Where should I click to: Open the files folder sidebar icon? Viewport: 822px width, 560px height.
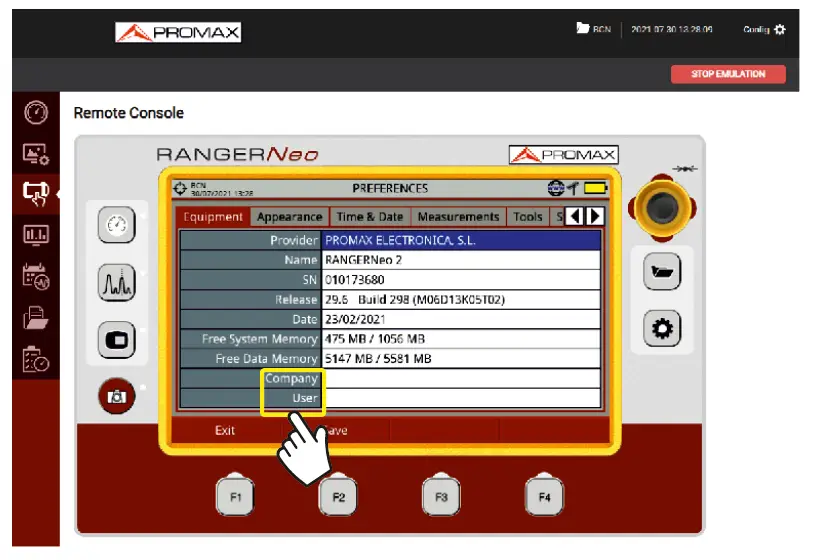(36, 318)
